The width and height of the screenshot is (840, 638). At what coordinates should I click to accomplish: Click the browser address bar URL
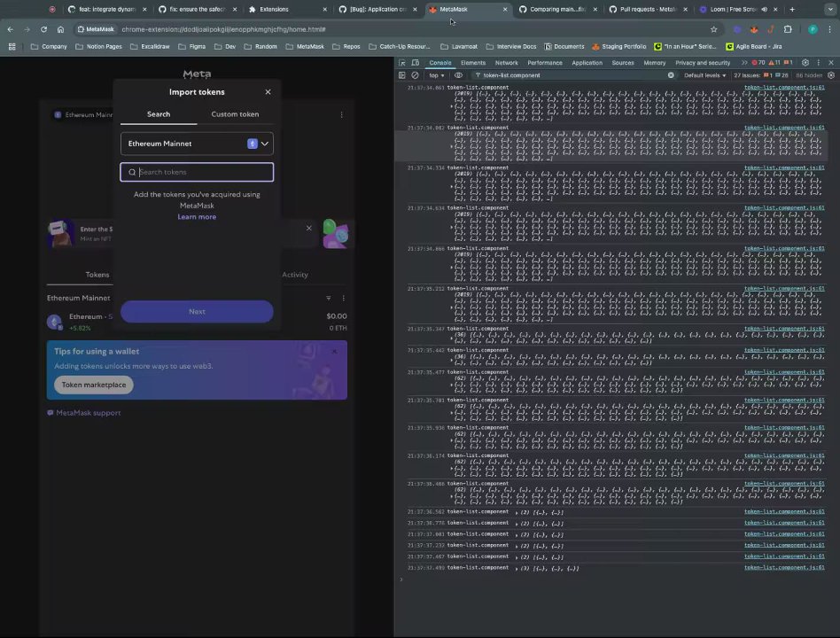[x=224, y=29]
